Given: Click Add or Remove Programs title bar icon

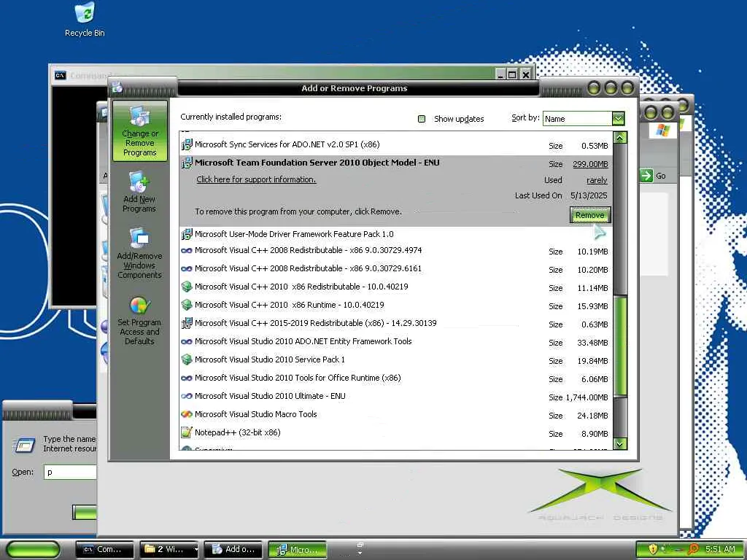Looking at the screenshot, I should tap(117, 87).
